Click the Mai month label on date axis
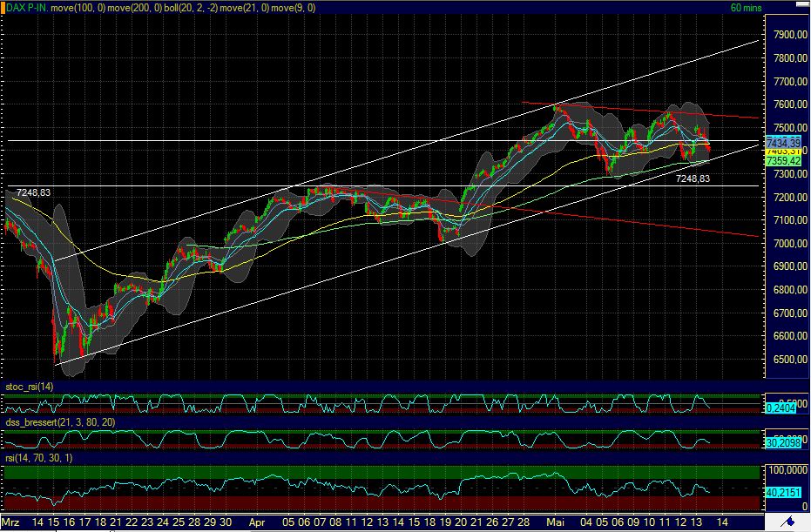Screen dimensions: 811x532 (556, 522)
